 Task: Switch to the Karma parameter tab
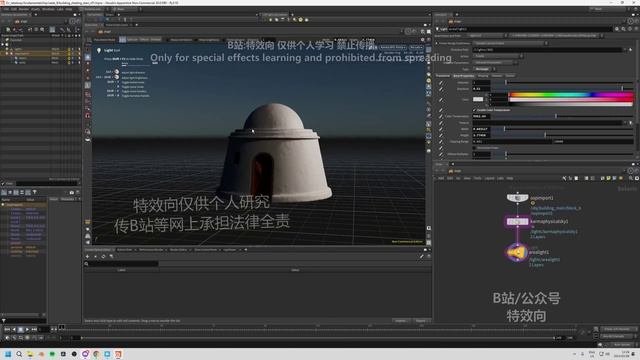pos(510,76)
